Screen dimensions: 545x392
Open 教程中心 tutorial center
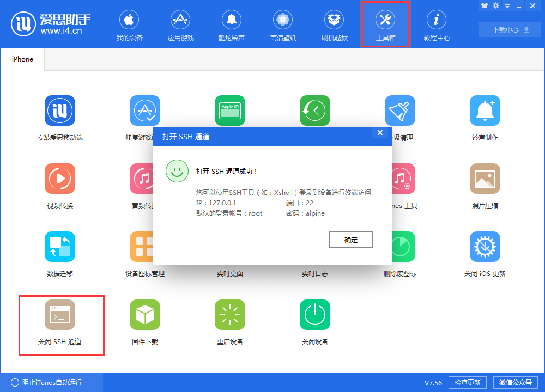click(437, 26)
